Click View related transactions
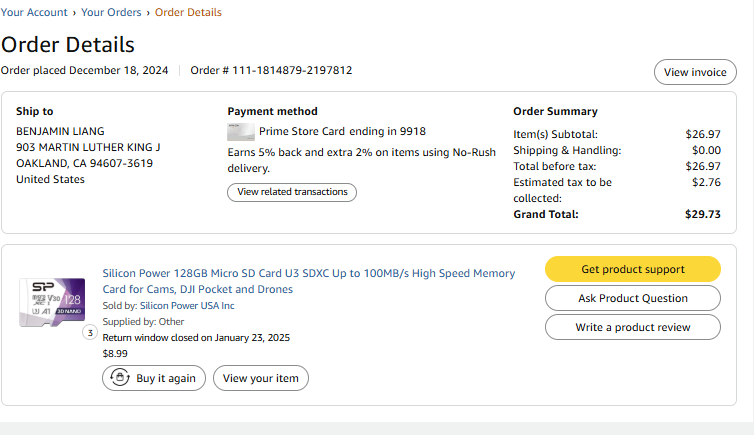This screenshot has height=435, width=754. click(292, 192)
